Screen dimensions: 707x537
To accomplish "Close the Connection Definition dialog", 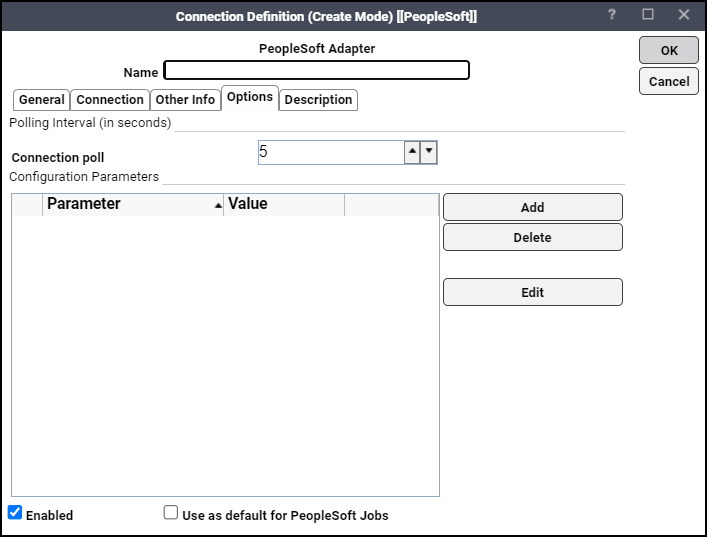I will (684, 14).
